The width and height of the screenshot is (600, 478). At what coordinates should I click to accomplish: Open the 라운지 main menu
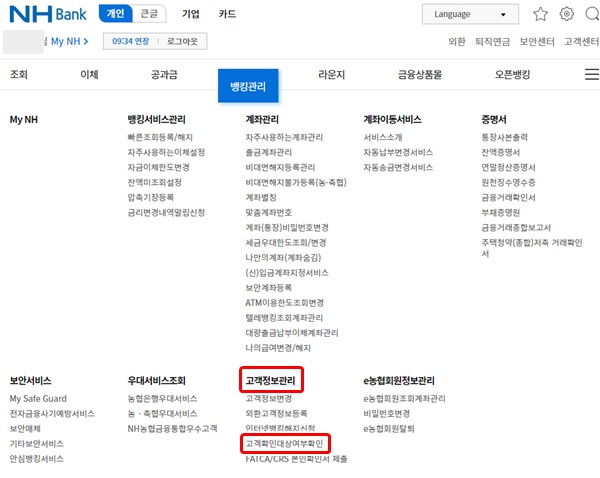pyautogui.click(x=332, y=74)
